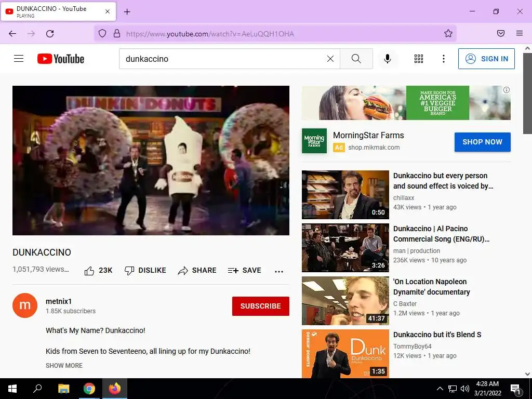532x399 pixels.
Task: Open Firefox tracking protection shield
Action: [102, 33]
